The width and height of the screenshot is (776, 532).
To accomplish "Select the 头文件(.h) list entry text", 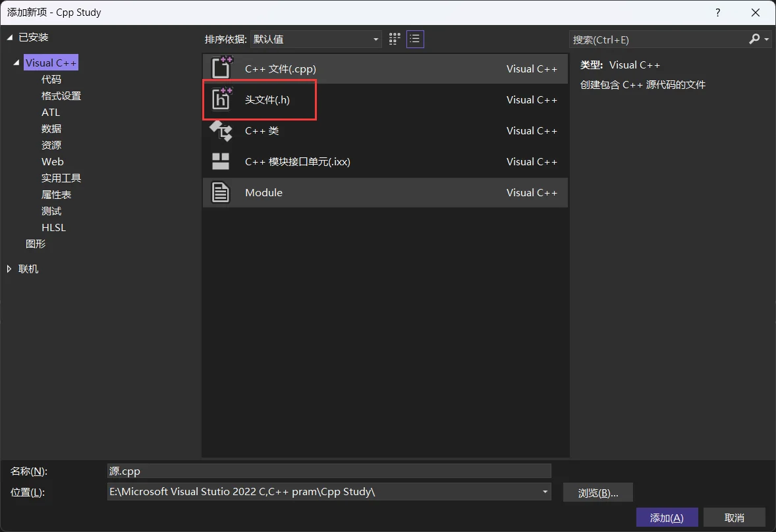I will click(267, 99).
